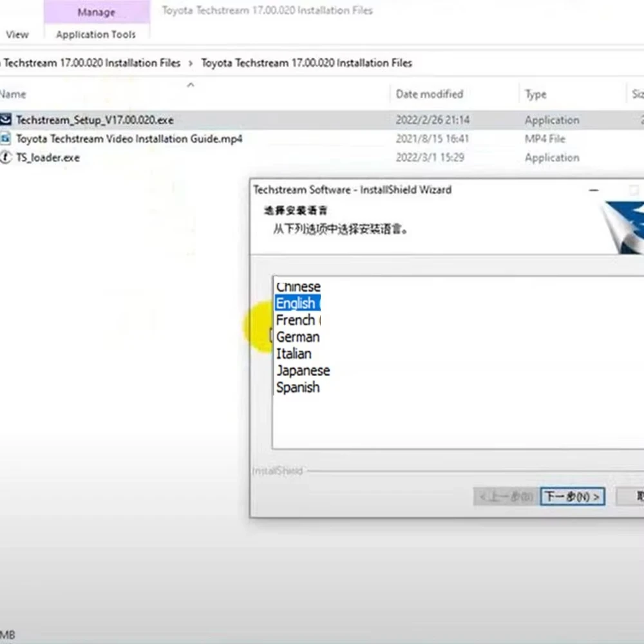Expand breadcrumb chevron between folders
This screenshot has height=644, width=644.
(x=191, y=63)
